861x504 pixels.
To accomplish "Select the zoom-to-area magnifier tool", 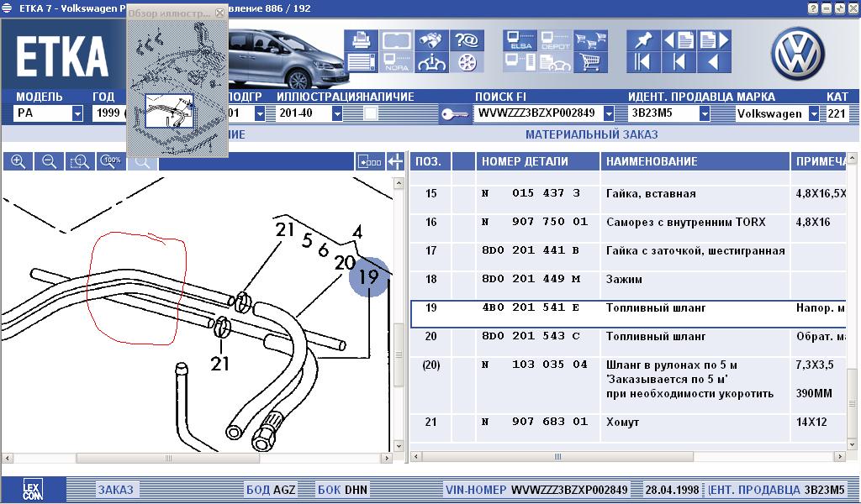I will click(80, 161).
